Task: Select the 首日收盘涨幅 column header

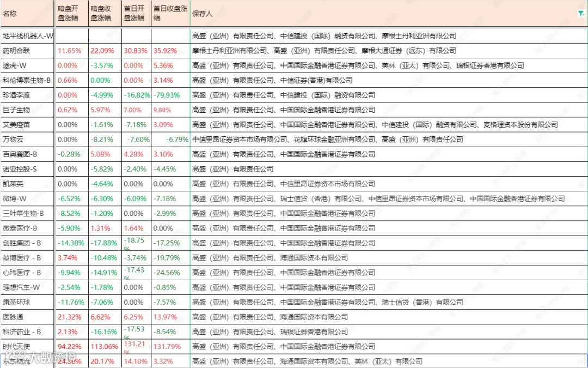Action: coord(170,14)
